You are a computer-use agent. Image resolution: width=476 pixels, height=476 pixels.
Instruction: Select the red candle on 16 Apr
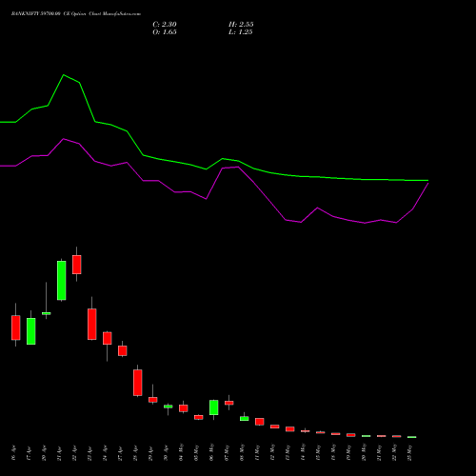pyautogui.click(x=16, y=327)
